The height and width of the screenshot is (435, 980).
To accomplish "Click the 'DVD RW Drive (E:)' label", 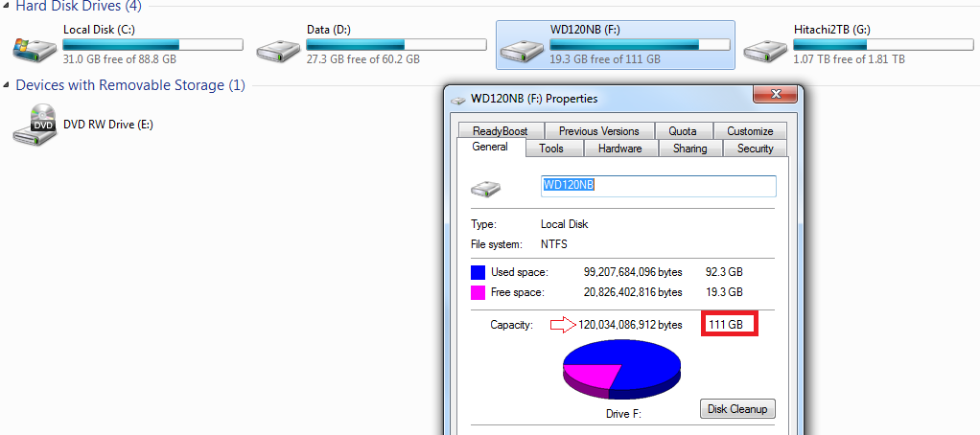I will coord(108,125).
